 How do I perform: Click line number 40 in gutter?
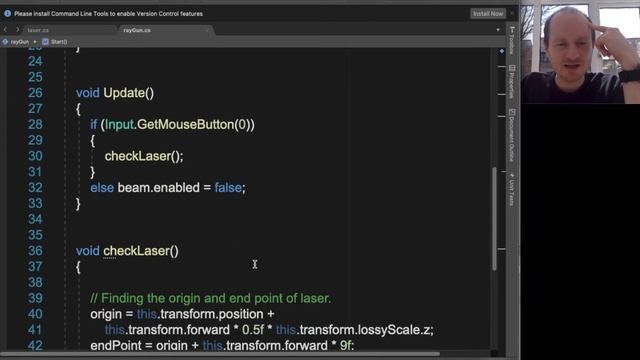35,314
